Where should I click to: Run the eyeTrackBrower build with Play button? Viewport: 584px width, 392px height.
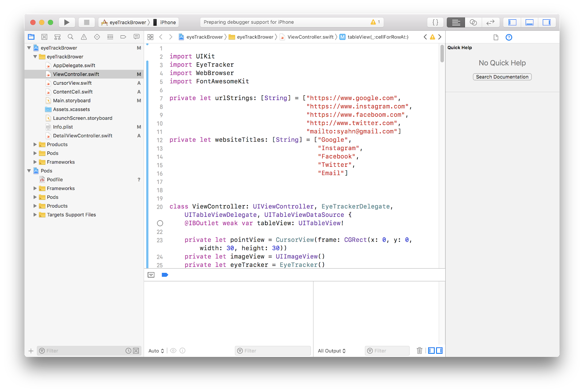click(66, 22)
